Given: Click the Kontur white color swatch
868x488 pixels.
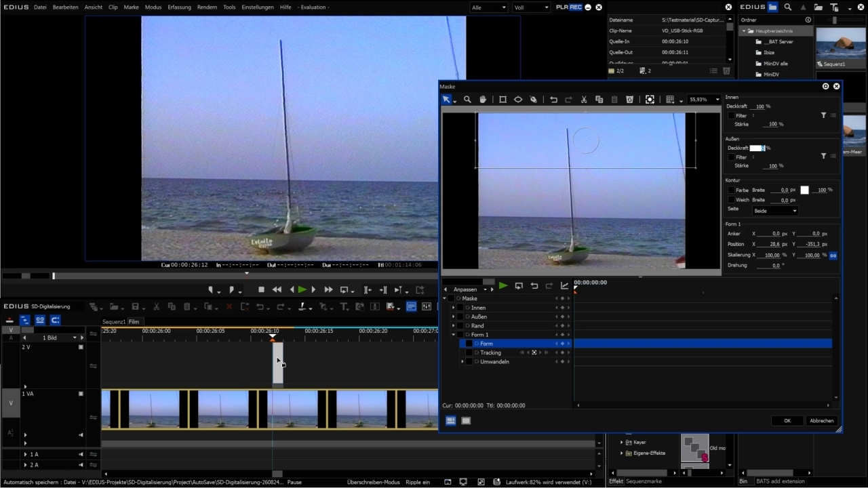Looking at the screenshot, I should (804, 190).
